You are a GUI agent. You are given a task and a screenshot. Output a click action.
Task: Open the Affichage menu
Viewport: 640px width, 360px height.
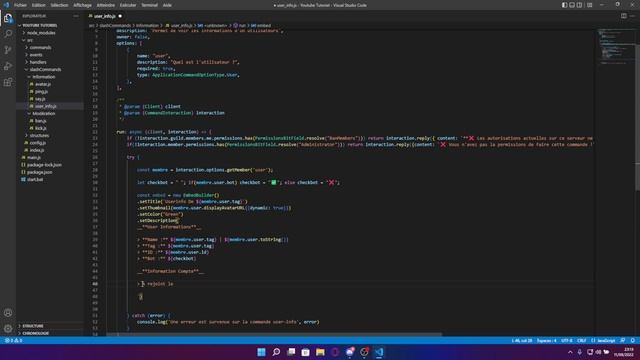coord(82,5)
